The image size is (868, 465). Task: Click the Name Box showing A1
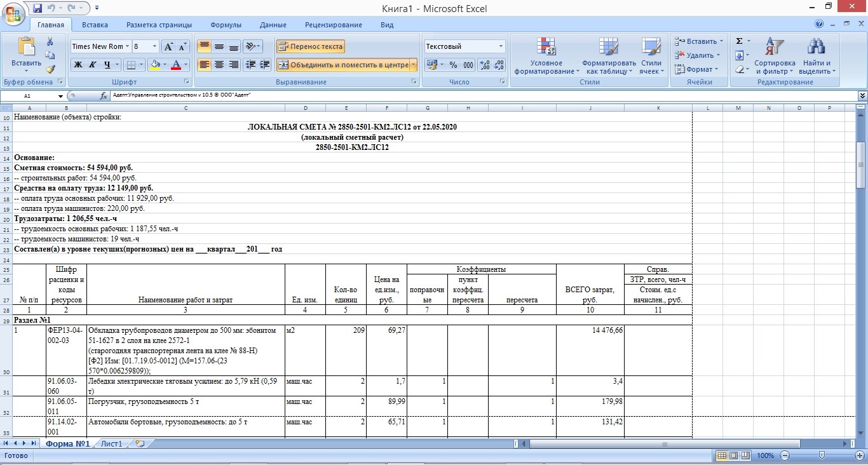click(x=29, y=95)
